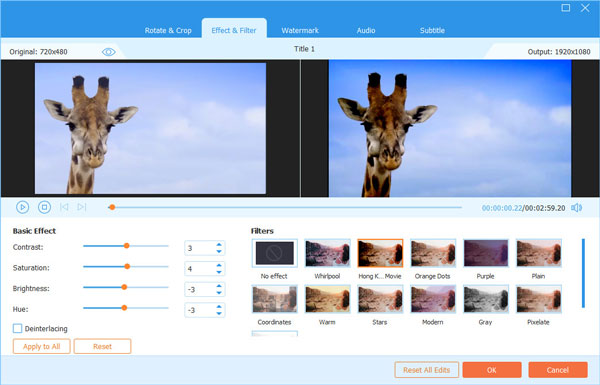Increase the Brightness value with up arrow
Viewport: 600px width, 385px height.
click(x=219, y=286)
